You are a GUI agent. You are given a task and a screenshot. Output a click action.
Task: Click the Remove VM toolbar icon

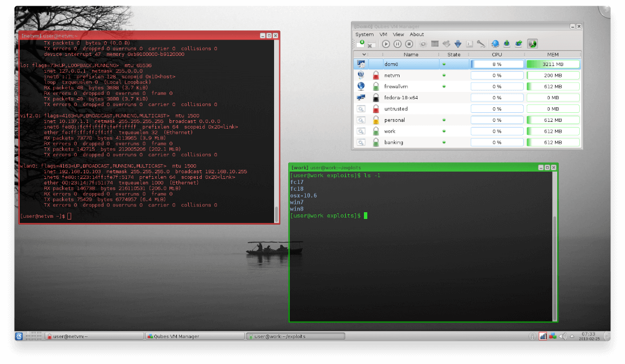pyautogui.click(x=371, y=44)
